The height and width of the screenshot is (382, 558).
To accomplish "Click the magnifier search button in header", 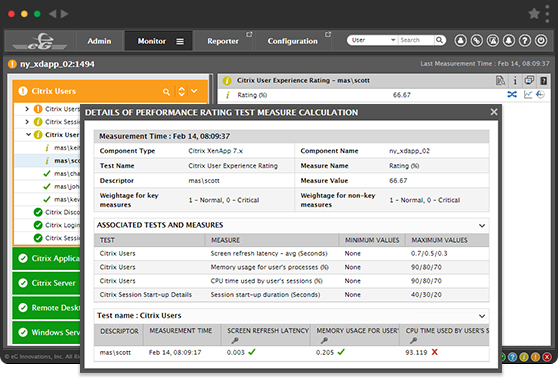I will 439,40.
